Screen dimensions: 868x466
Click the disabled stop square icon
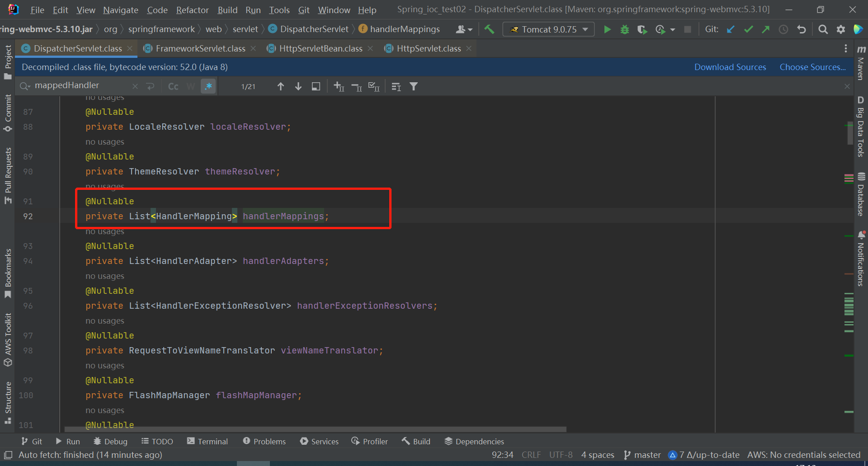point(688,29)
